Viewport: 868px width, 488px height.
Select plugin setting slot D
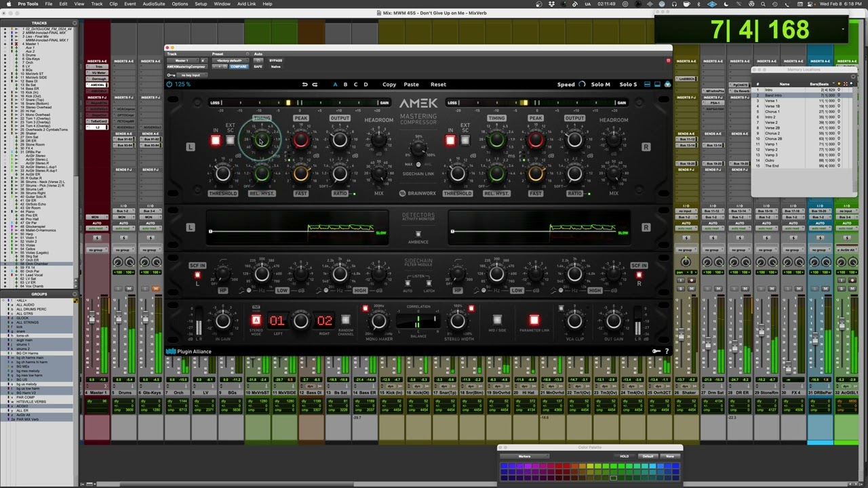point(366,85)
